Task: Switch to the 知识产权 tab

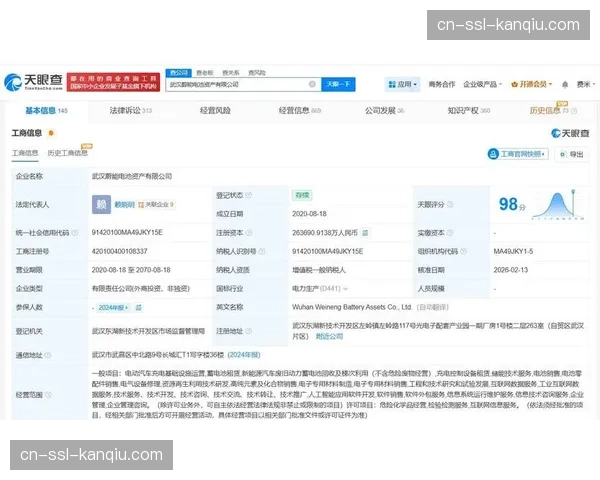Action: click(469, 111)
